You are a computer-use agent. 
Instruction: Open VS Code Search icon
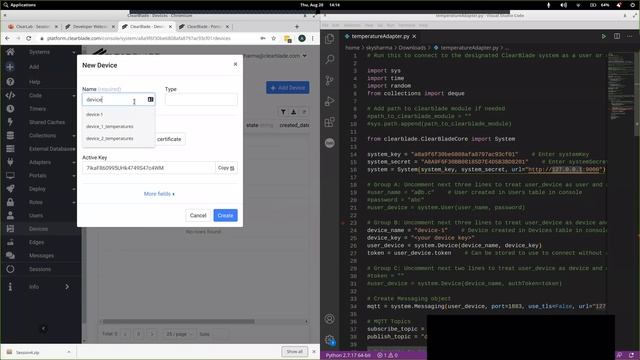pyautogui.click(x=329, y=60)
